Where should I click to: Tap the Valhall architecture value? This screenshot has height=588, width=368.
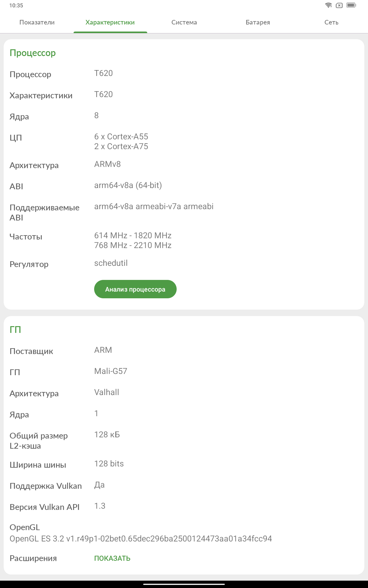point(106,392)
